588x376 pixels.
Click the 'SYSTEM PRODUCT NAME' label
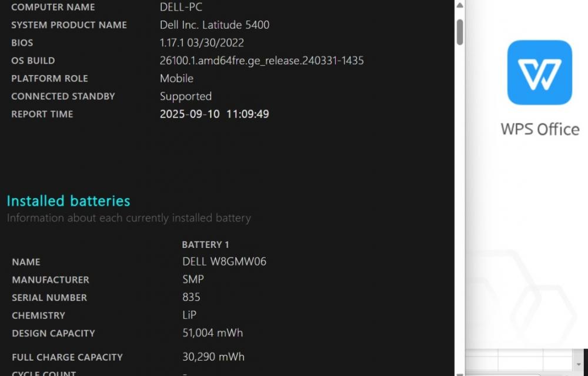pos(69,25)
